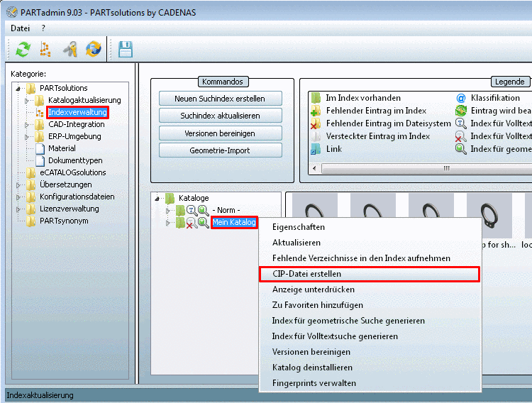Expand the Konfigurationsdateien node
Viewport: 532px width, 403px height.
click(18, 197)
